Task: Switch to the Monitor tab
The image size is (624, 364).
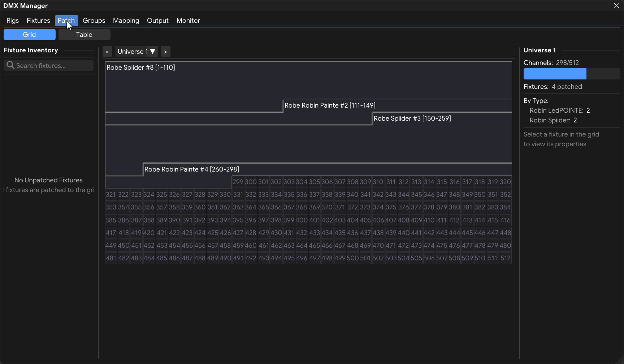Action: click(x=188, y=21)
